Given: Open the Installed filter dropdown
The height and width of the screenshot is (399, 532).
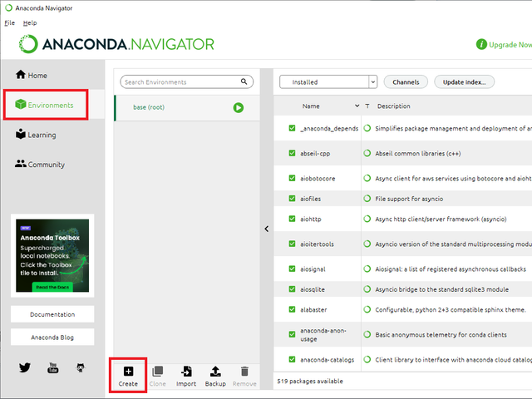Looking at the screenshot, I should tap(328, 81).
